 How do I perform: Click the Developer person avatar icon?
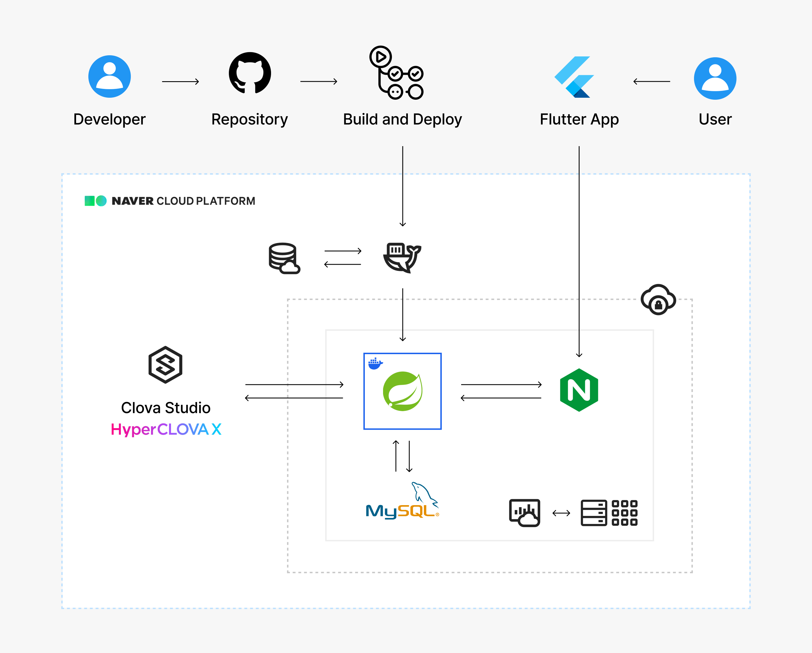coord(110,76)
